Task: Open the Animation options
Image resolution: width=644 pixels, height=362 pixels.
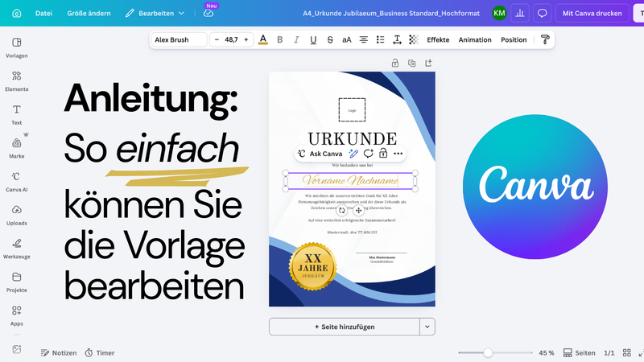Action: (x=475, y=39)
